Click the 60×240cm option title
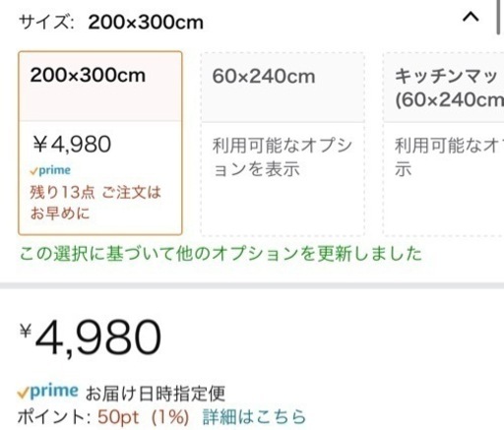Screen dimensions: 504x430 (264, 77)
